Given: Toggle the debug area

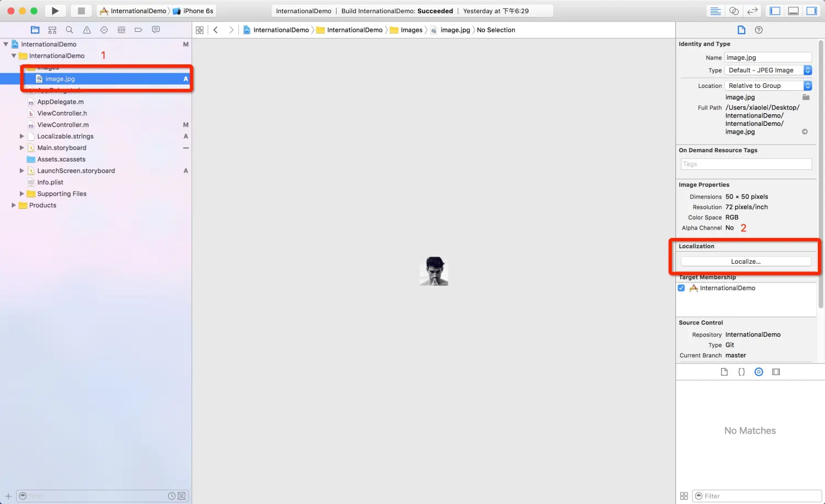Looking at the screenshot, I should click(x=793, y=11).
